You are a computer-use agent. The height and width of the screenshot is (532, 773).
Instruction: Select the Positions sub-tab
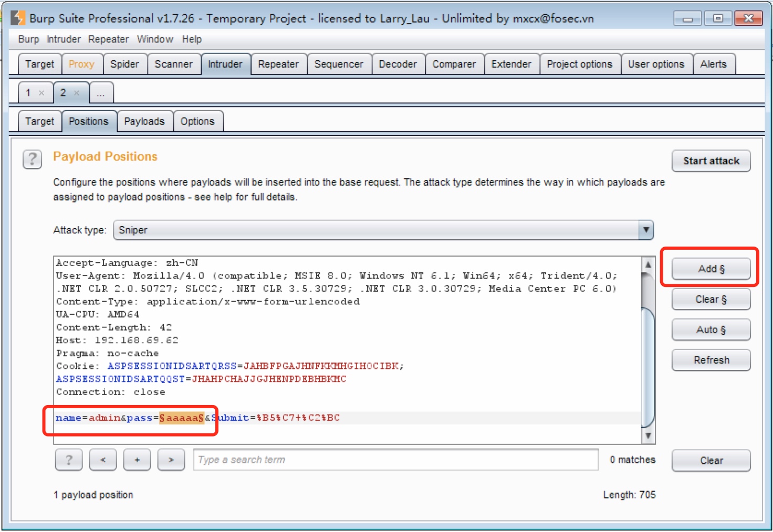[x=88, y=121]
